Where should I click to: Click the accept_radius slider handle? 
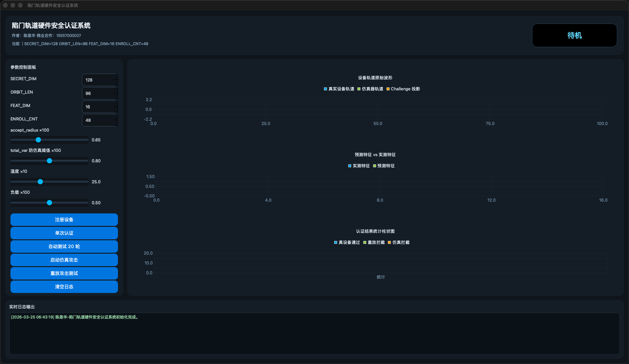pos(38,140)
